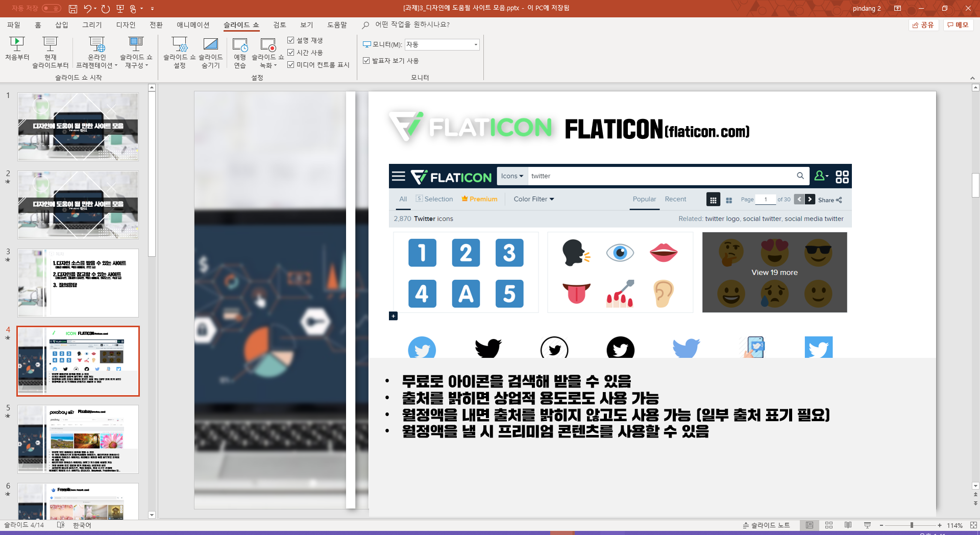Click the Redo/Repeat icon in title bar
The image size is (980, 535).
106,9
